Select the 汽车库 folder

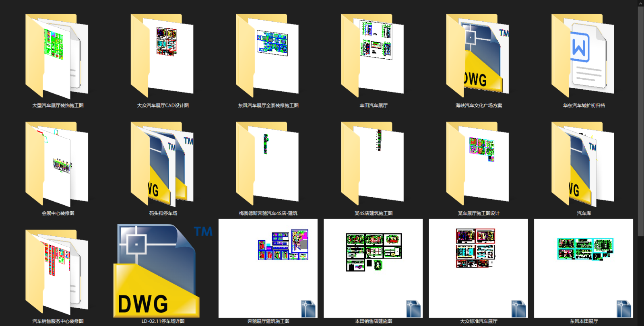point(583,164)
